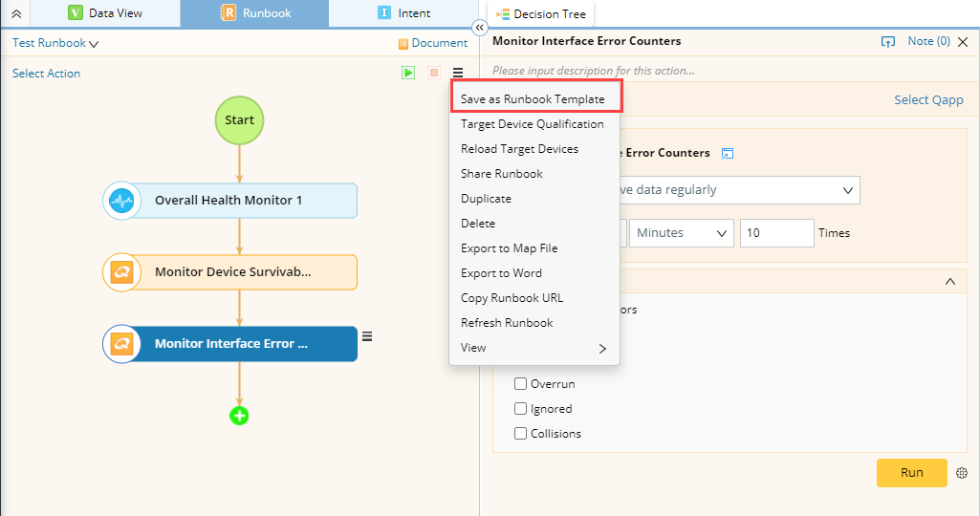Screen dimensions: 980x516
Task: Click the Times count input field
Action: (x=776, y=233)
